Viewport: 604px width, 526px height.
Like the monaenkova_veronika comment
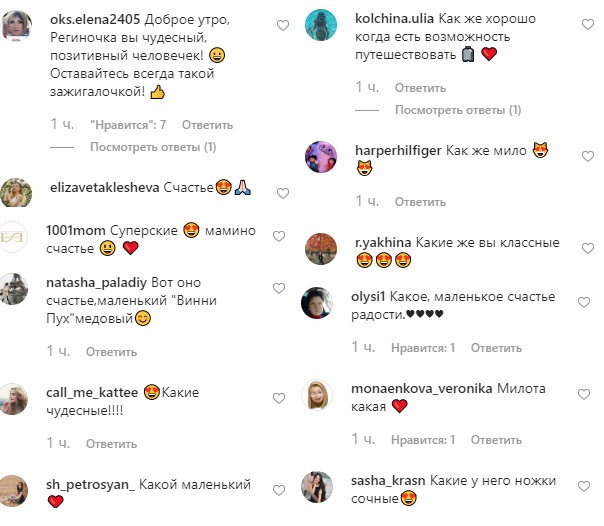584,394
